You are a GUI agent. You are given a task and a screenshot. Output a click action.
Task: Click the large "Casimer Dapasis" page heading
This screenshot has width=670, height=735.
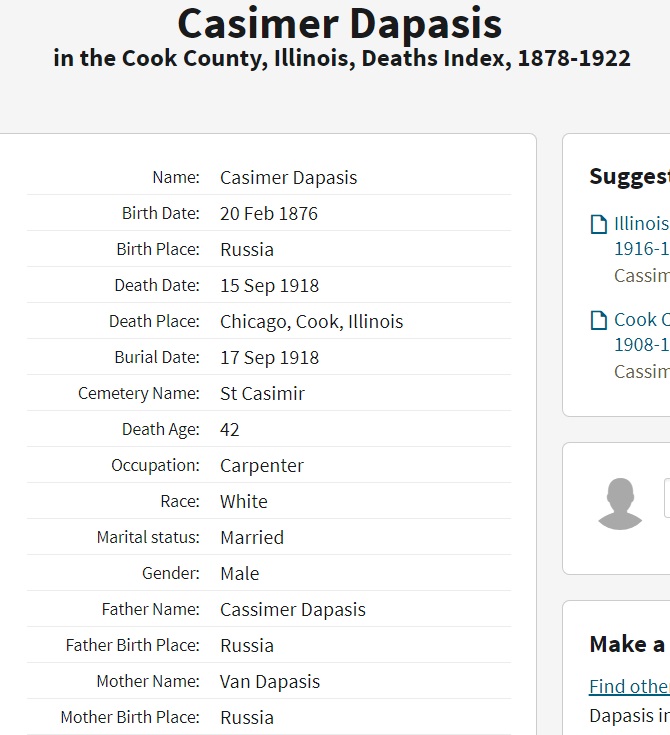click(340, 24)
